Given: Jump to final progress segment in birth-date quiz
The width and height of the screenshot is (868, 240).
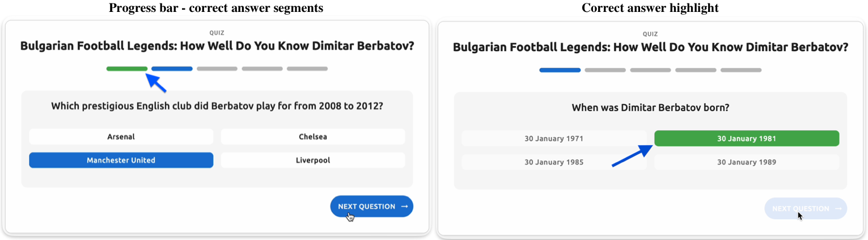Looking at the screenshot, I should pyautogui.click(x=740, y=70).
